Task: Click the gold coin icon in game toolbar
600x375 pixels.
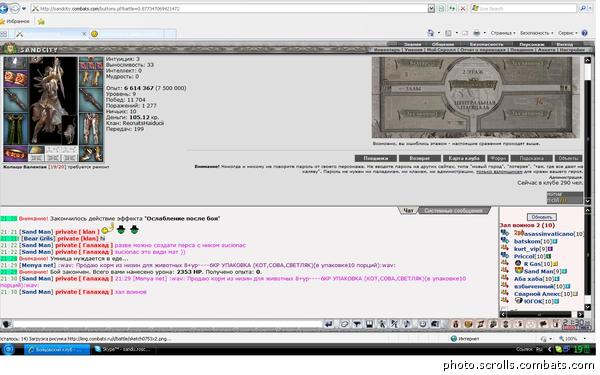Action: coord(468,324)
